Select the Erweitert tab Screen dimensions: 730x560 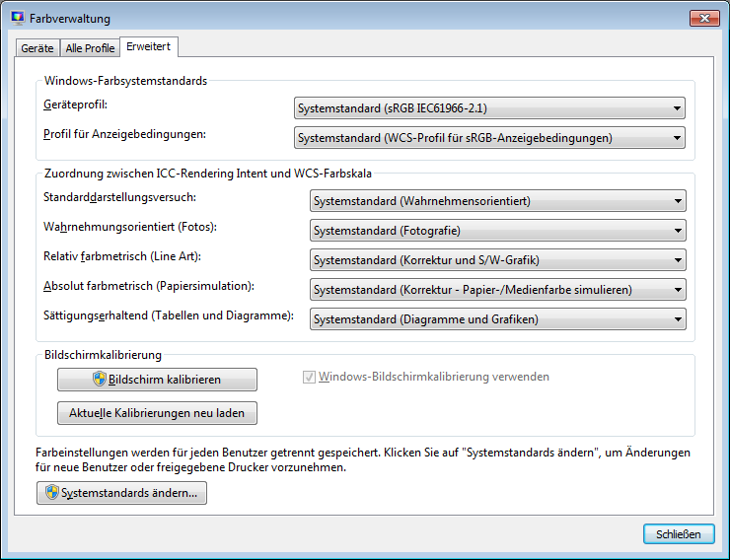tap(149, 46)
